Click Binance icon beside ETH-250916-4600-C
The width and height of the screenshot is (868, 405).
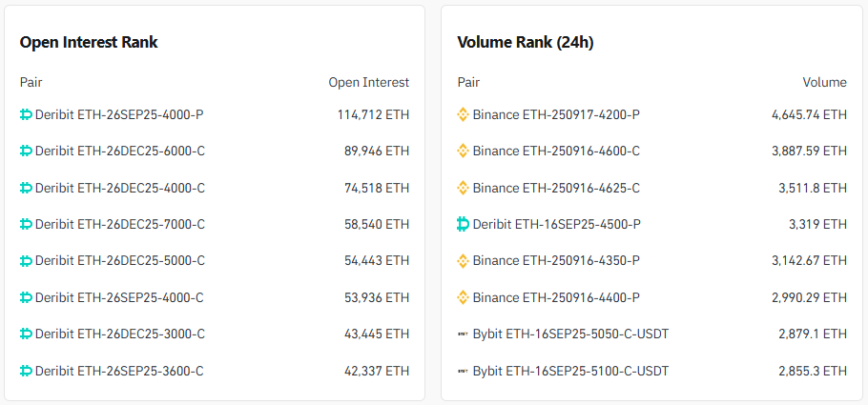click(463, 151)
